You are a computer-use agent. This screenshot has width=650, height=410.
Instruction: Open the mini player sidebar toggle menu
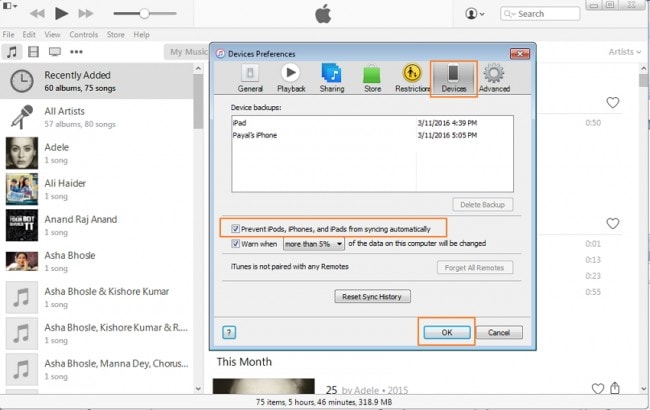(10, 6)
